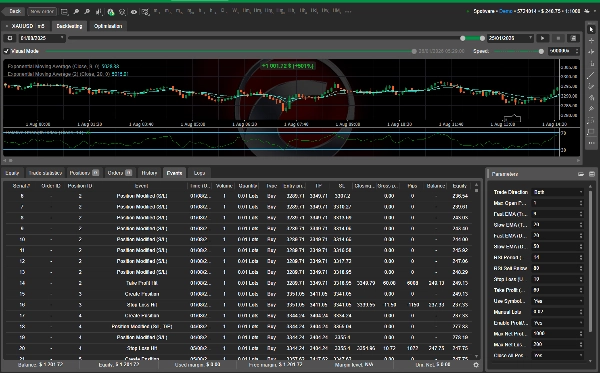600x373 pixels.
Task: Zoom in the chart with the first magnifier icon
Action: [x=76, y=12]
